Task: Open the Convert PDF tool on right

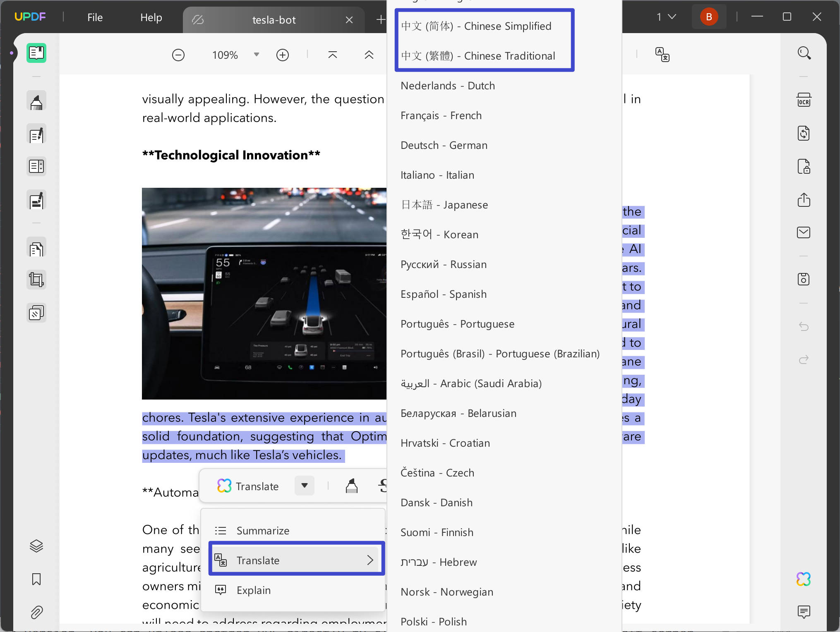Action: pos(804,133)
